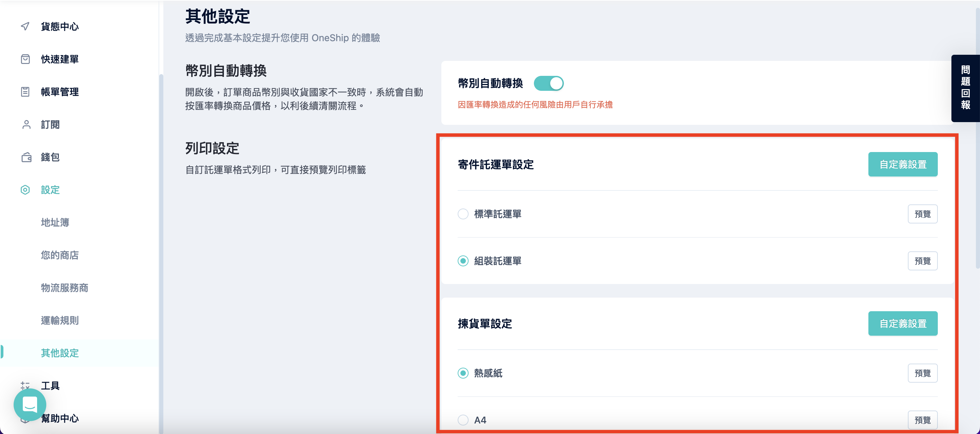Click the red currency risk warning text
This screenshot has height=434, width=980.
[x=535, y=105]
